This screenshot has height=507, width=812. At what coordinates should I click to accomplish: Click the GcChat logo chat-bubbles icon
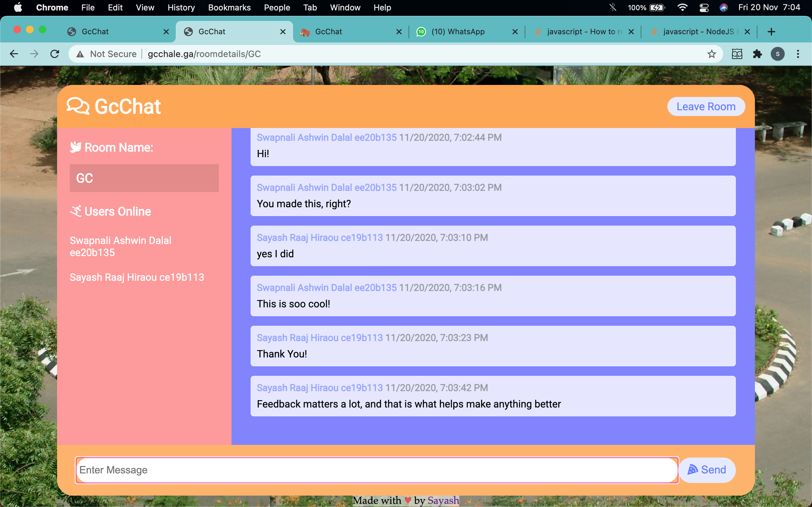[78, 106]
